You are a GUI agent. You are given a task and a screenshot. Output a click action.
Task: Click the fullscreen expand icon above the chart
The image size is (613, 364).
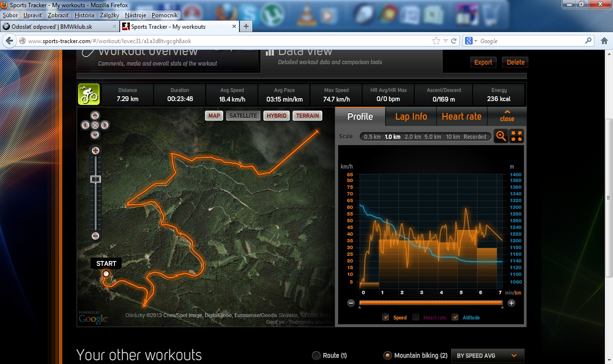point(517,136)
